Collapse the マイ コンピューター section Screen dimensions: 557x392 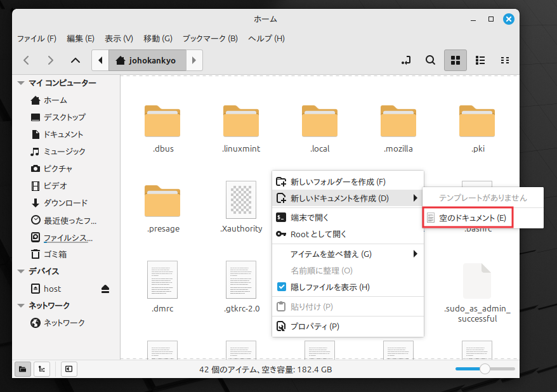pos(21,83)
